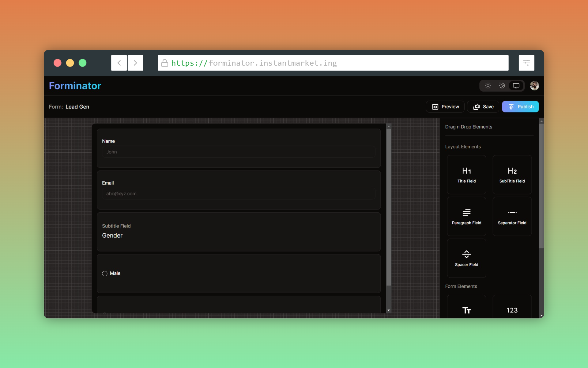Switch to light theme sun icon
588x368 pixels.
(488, 86)
